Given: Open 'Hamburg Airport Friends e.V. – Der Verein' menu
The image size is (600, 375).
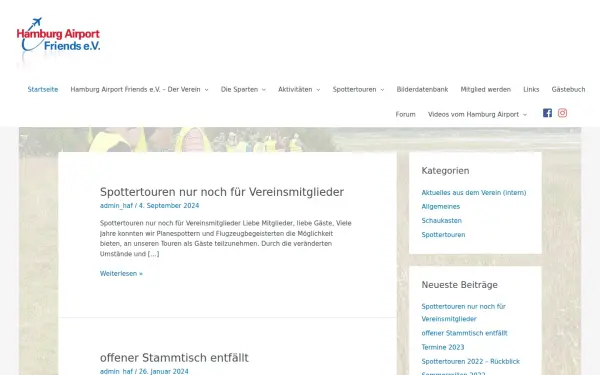Looking at the screenshot, I should [x=135, y=90].
